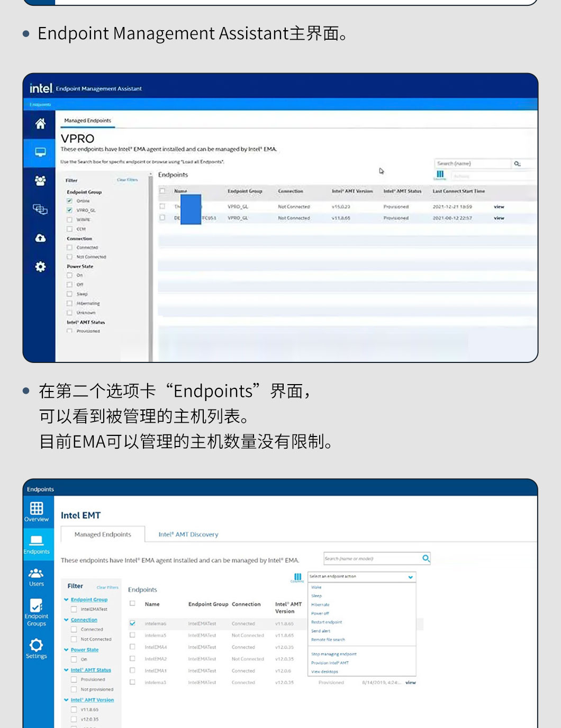Uncheck the intelema6 row checkbox

132,623
